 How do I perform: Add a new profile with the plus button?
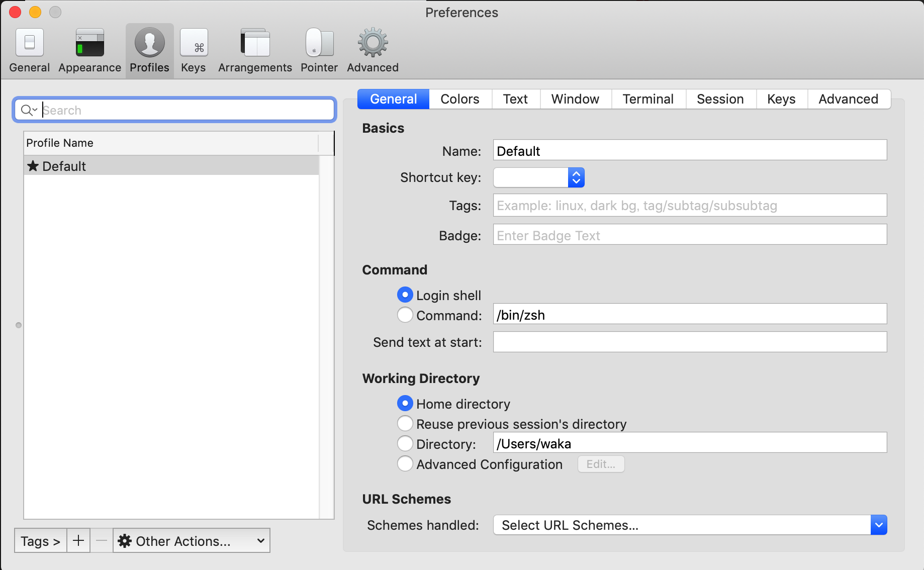(x=78, y=541)
